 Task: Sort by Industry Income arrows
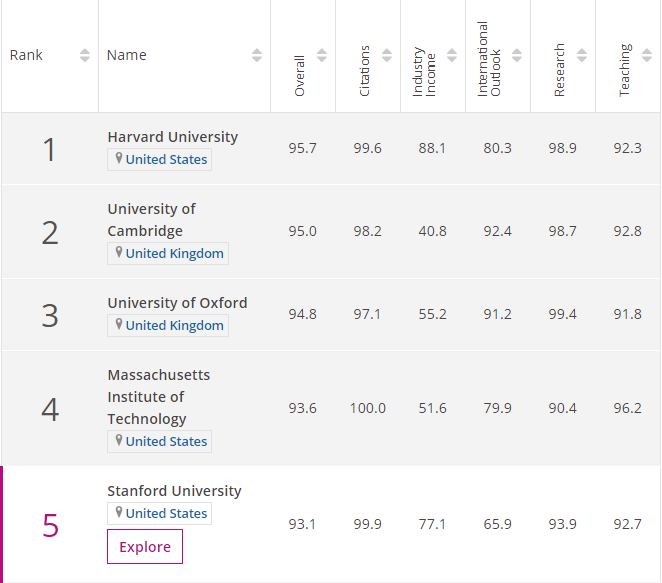click(452, 55)
